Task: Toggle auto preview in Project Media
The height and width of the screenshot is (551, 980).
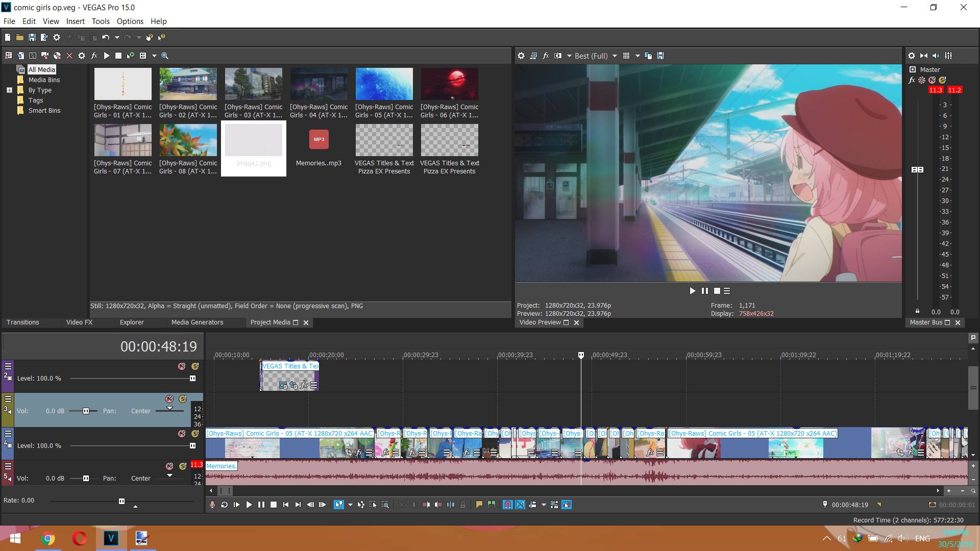Action: [x=131, y=56]
